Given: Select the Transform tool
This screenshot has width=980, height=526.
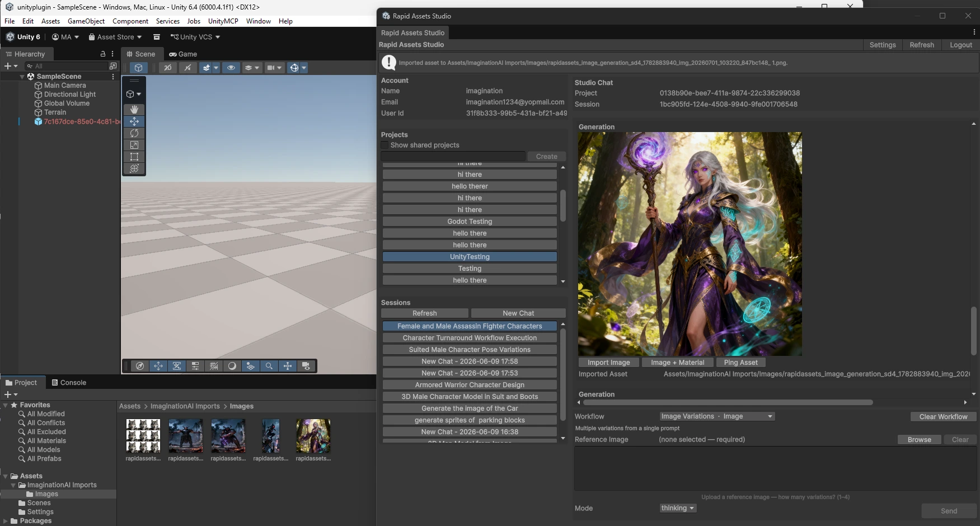Looking at the screenshot, I should pyautogui.click(x=134, y=168).
